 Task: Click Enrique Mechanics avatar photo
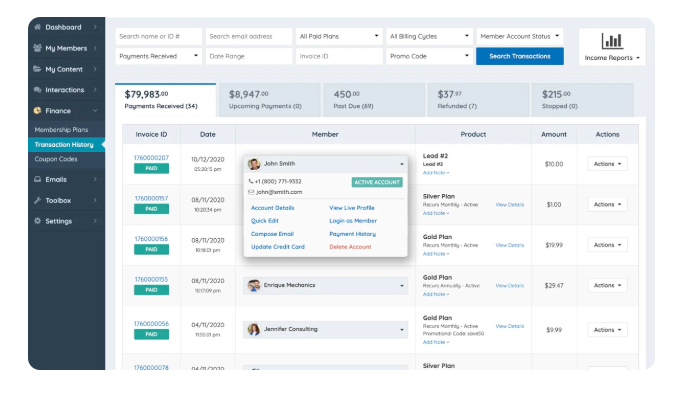pos(254,285)
